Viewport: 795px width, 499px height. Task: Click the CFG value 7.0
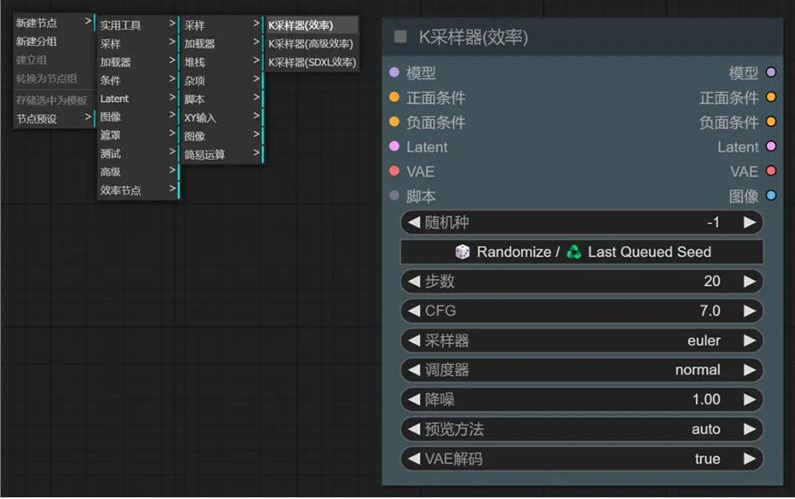pos(710,311)
